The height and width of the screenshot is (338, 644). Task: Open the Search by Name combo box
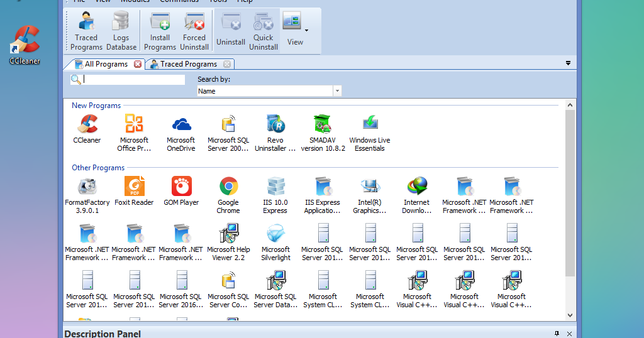tap(269, 91)
